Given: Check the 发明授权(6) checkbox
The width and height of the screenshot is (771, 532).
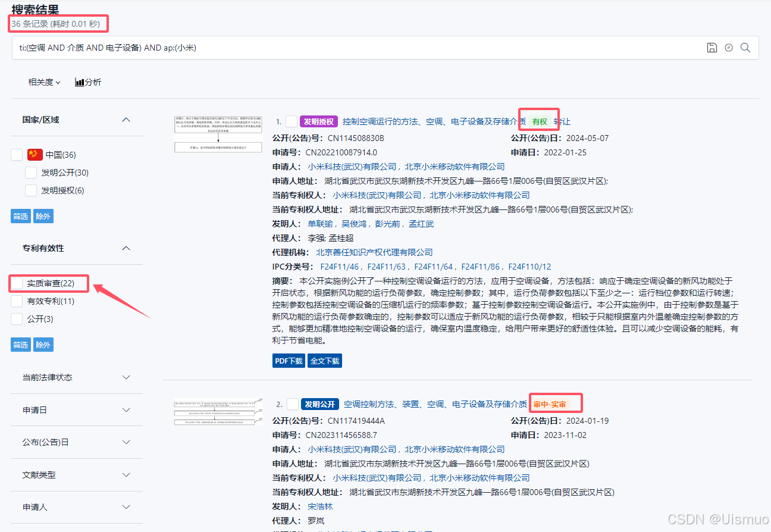Looking at the screenshot, I should click(x=31, y=190).
